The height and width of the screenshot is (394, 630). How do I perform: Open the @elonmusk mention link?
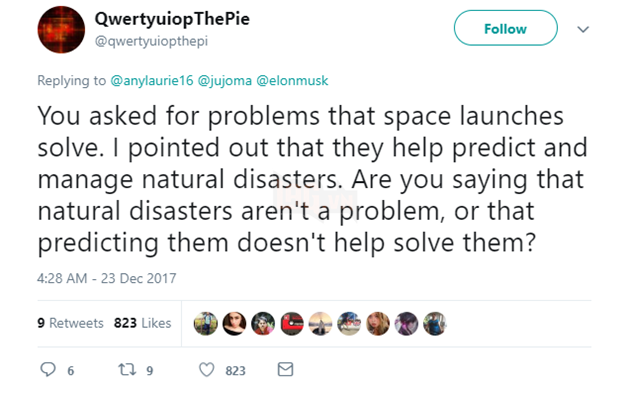click(292, 80)
